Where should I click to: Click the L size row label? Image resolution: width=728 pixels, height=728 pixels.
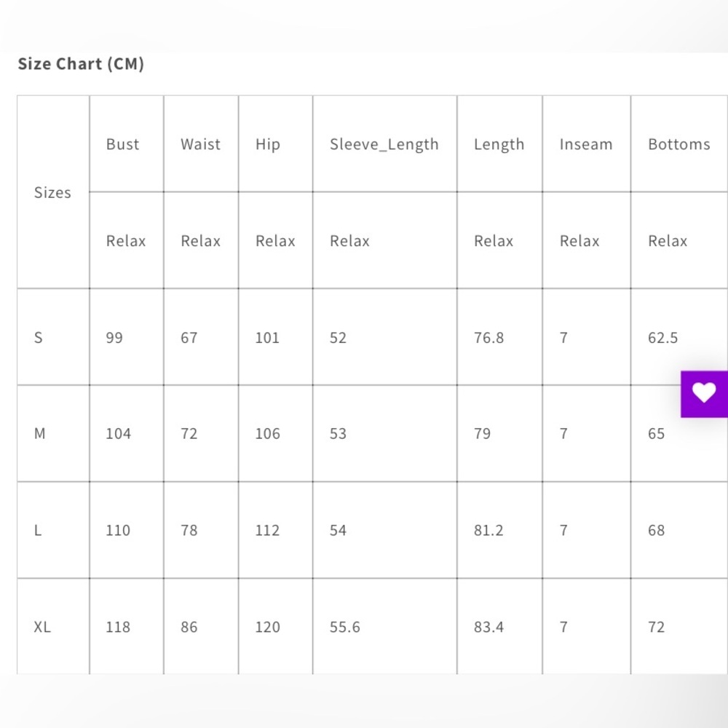click(x=38, y=531)
